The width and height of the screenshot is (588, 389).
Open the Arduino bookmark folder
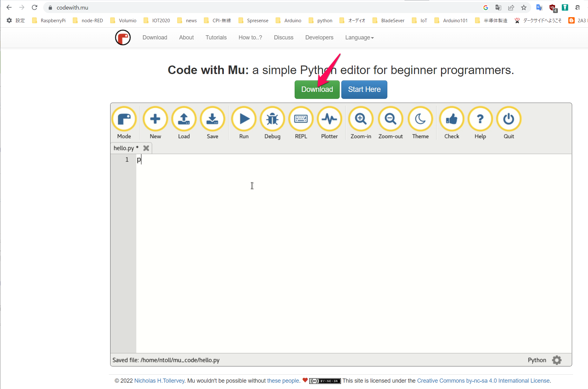coord(289,21)
